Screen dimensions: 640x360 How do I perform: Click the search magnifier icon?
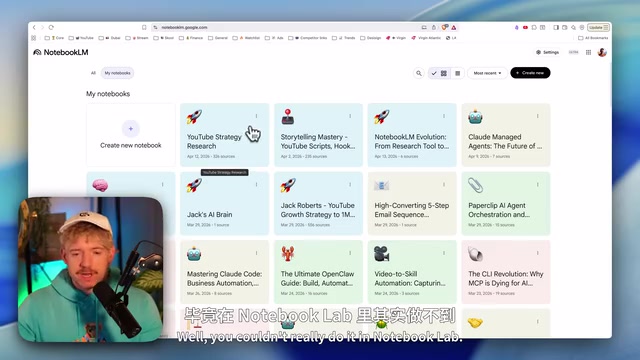419,73
